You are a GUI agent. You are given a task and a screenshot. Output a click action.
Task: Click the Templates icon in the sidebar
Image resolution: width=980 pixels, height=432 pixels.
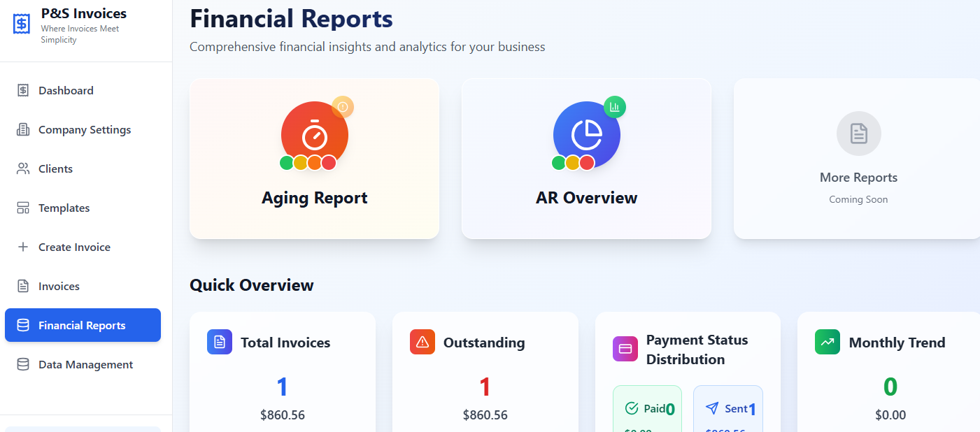pyautogui.click(x=23, y=208)
